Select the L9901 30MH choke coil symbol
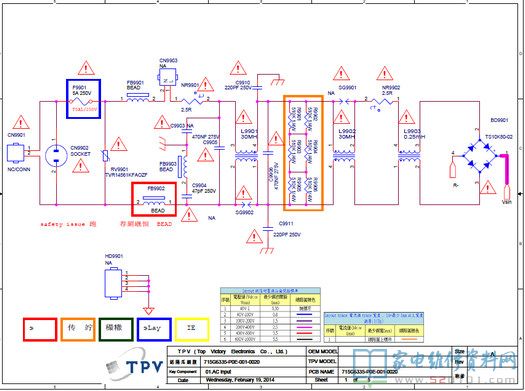Image resolution: width=525 pixels, height=391 pixels. click(246, 156)
